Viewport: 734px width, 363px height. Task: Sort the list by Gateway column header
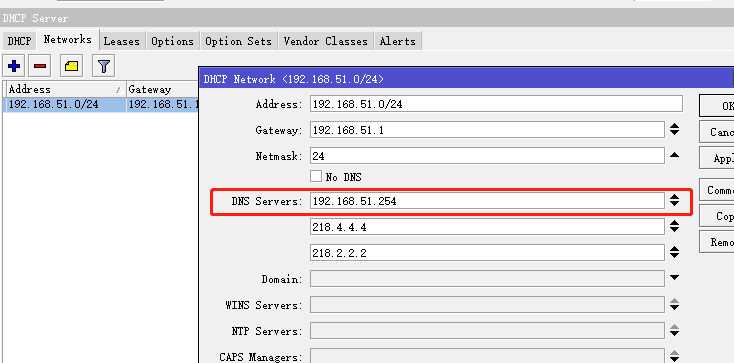(x=162, y=89)
